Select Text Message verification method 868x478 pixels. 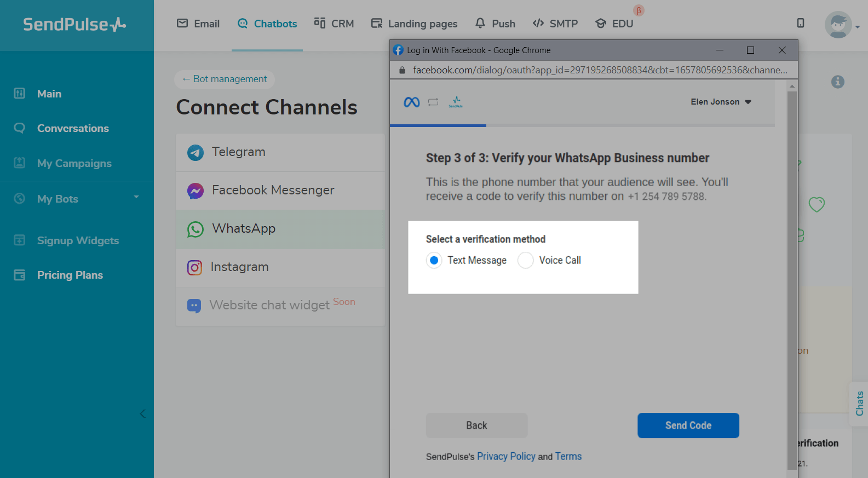click(x=434, y=261)
